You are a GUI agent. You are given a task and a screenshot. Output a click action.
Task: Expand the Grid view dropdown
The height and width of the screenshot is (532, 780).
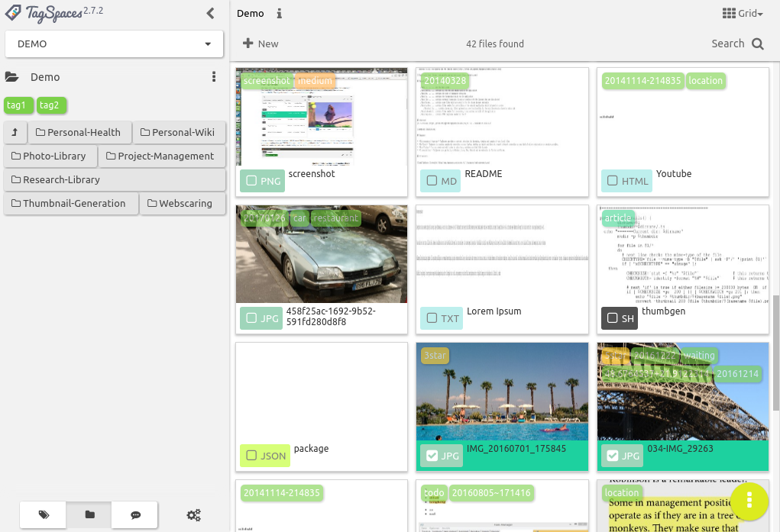[742, 14]
